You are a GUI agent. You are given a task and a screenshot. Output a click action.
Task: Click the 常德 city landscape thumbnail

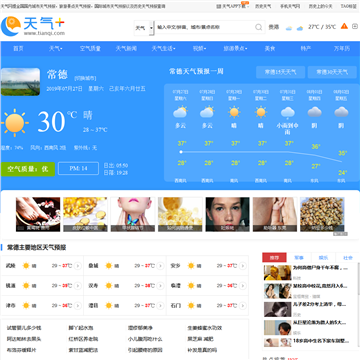(20, 82)
